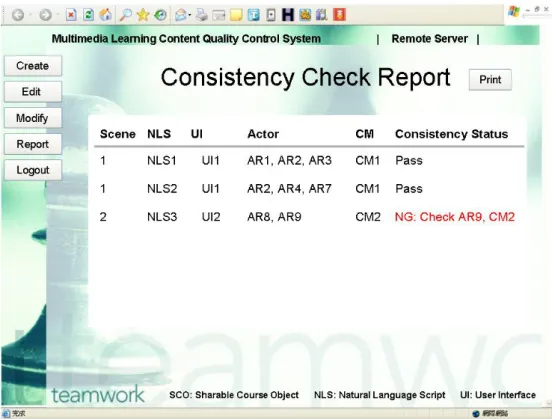Refresh the page with green arrows icon
The width and height of the screenshot is (552, 419).
[x=88, y=15]
